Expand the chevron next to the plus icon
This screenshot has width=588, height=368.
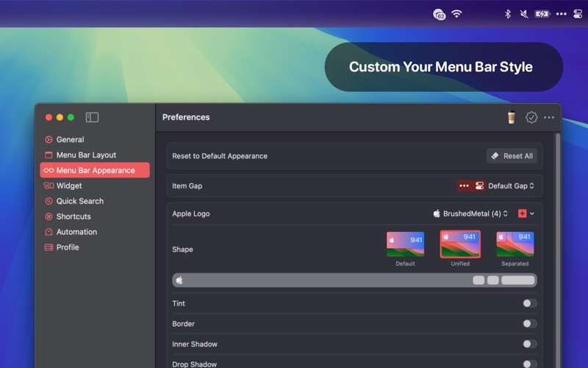531,213
